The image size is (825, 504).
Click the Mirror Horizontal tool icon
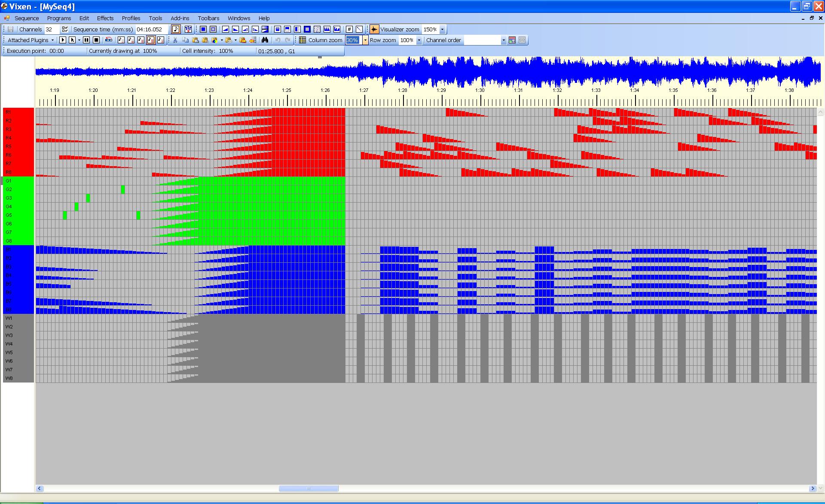297,29
